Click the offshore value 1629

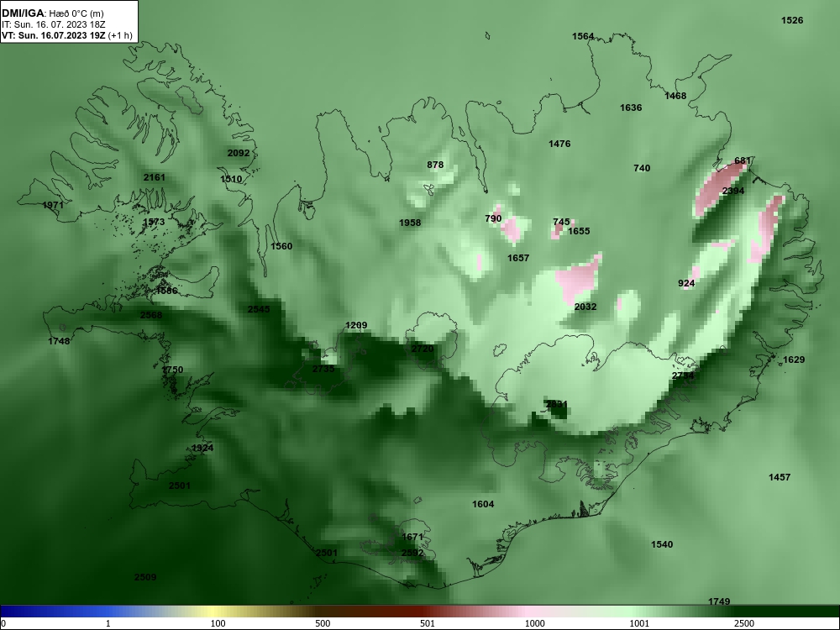[x=794, y=360]
